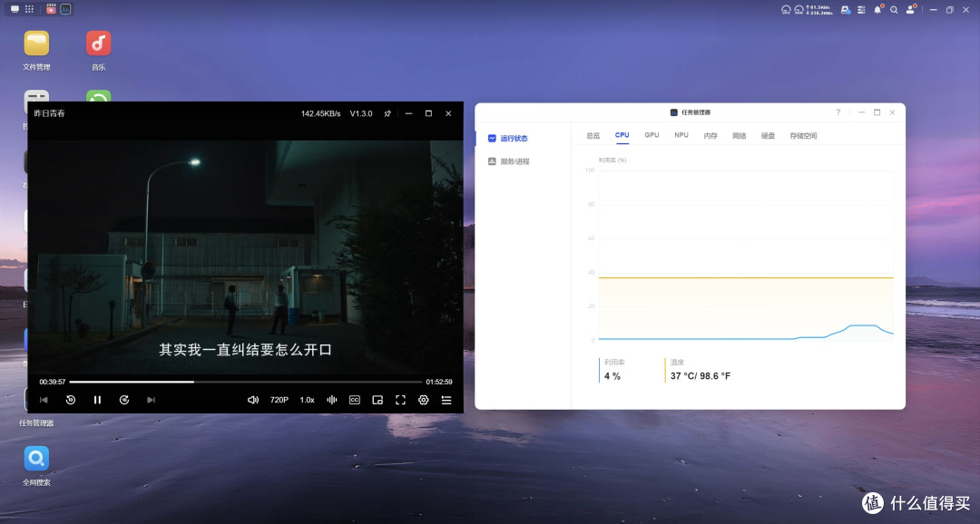Image resolution: width=980 pixels, height=524 pixels.
Task: Open the user account menu
Action: [x=911, y=10]
